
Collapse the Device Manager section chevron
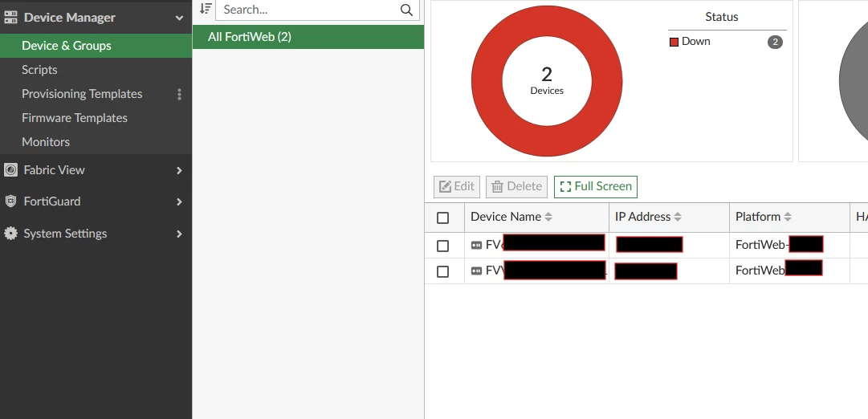click(x=179, y=18)
